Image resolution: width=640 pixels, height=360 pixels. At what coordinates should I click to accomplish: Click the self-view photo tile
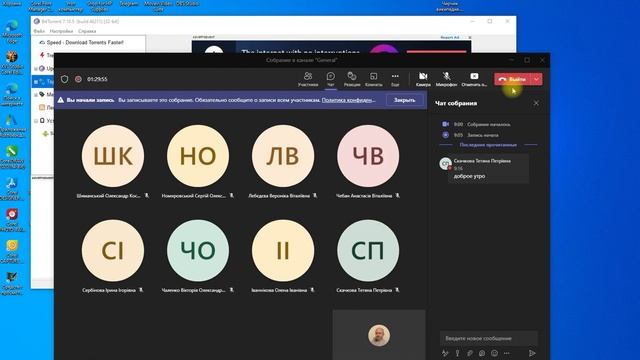point(379,335)
